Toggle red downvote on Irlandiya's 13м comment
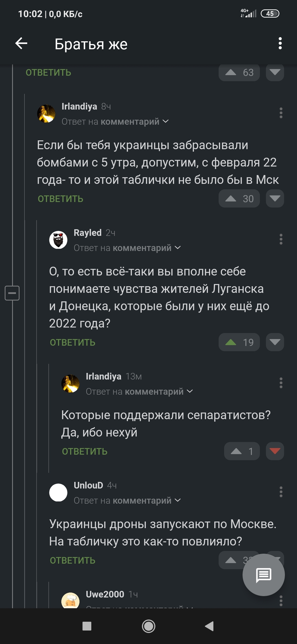Image resolution: width=297 pixels, height=644 pixels. coord(275,451)
